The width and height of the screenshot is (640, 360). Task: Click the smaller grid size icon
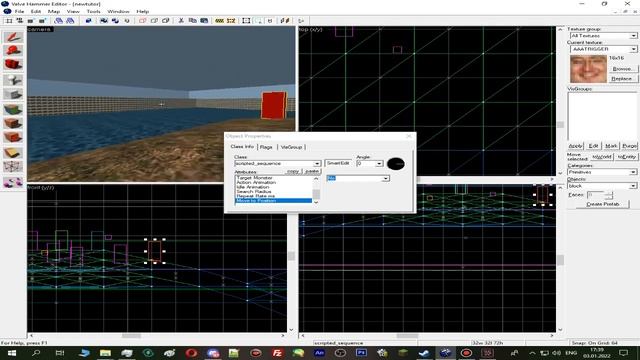pos(31,21)
